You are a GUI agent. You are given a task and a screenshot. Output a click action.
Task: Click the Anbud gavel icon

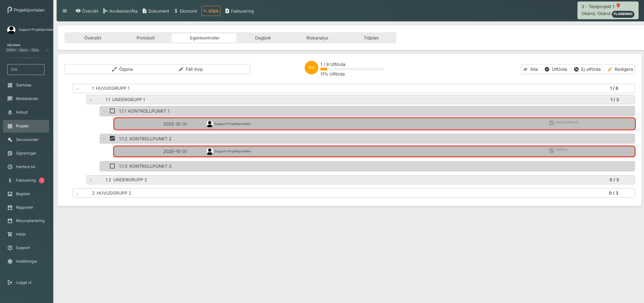click(x=10, y=112)
